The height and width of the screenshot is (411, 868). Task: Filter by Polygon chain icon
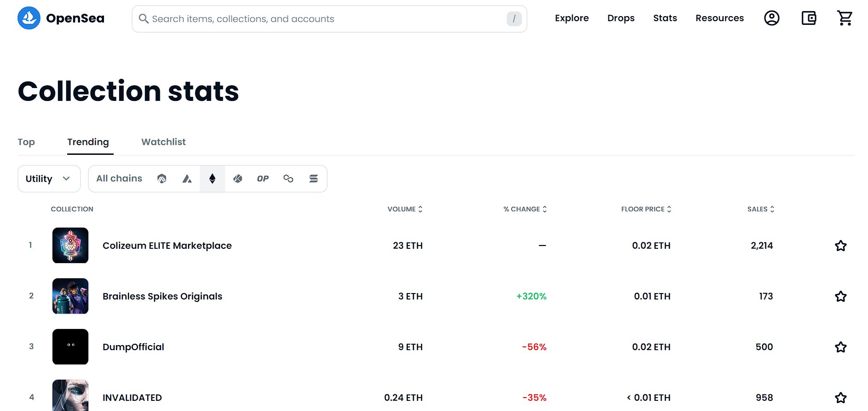[288, 179]
